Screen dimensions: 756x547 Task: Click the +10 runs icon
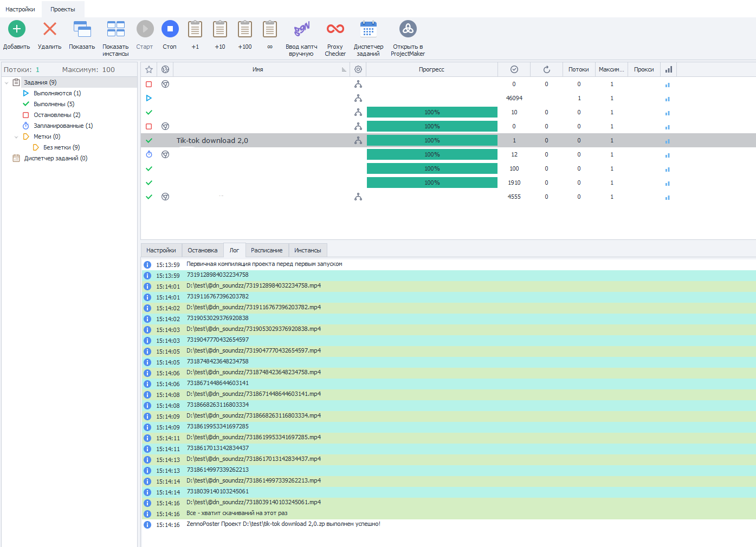[220, 29]
